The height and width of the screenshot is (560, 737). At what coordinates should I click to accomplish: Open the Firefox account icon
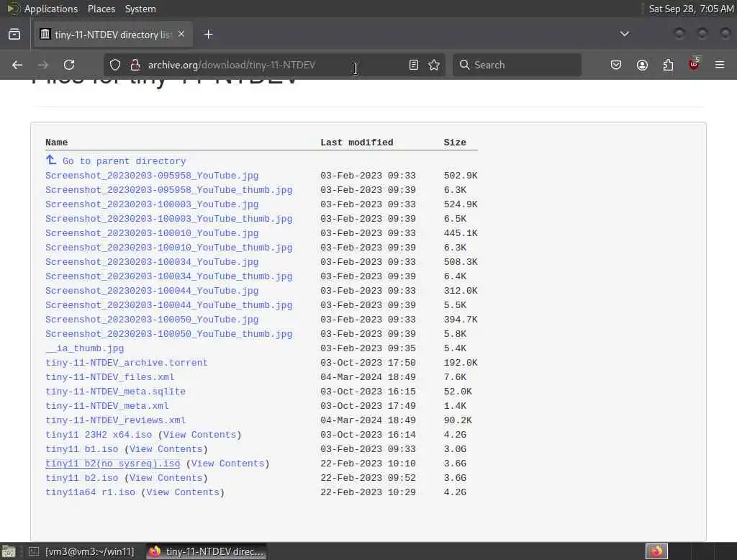(x=642, y=65)
